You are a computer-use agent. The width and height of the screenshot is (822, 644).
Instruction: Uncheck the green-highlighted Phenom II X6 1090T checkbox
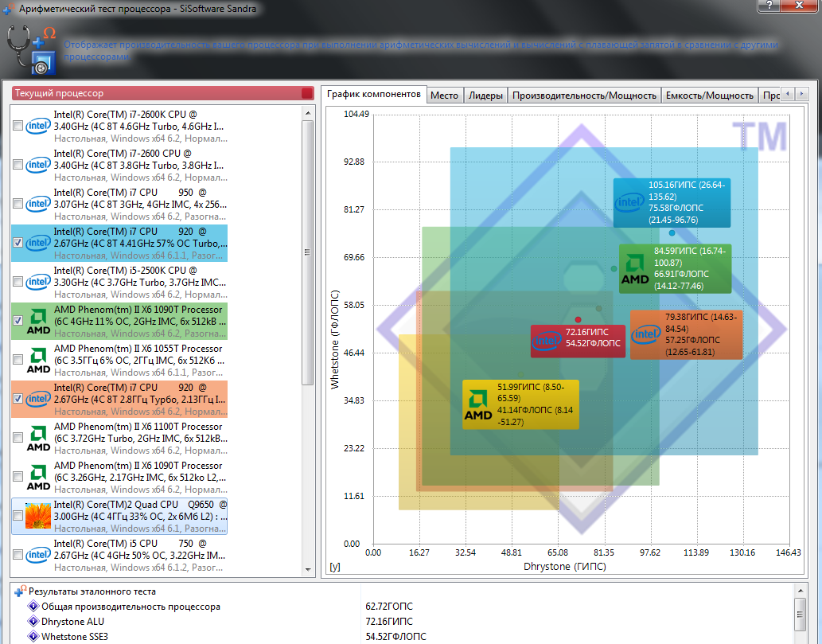coord(18,321)
